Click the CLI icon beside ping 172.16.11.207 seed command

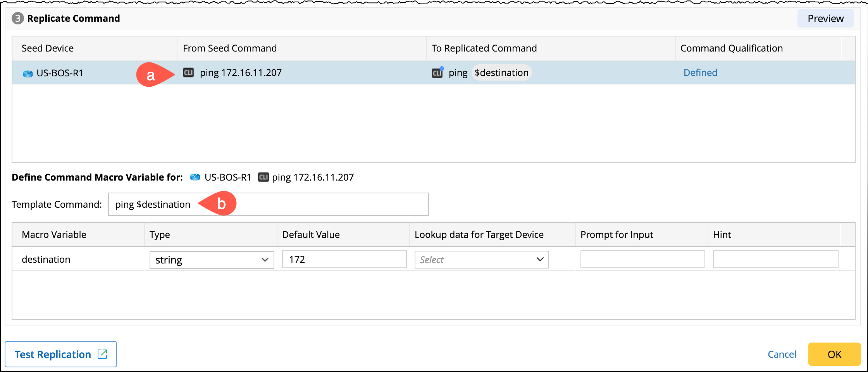(188, 73)
